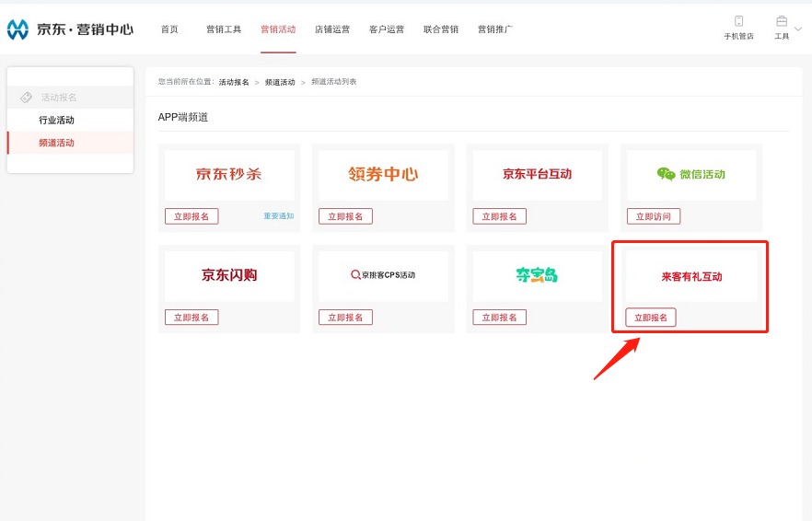This screenshot has width=812, height=521.
Task: Open the 京东平台互动 channel banner
Action: click(x=538, y=175)
